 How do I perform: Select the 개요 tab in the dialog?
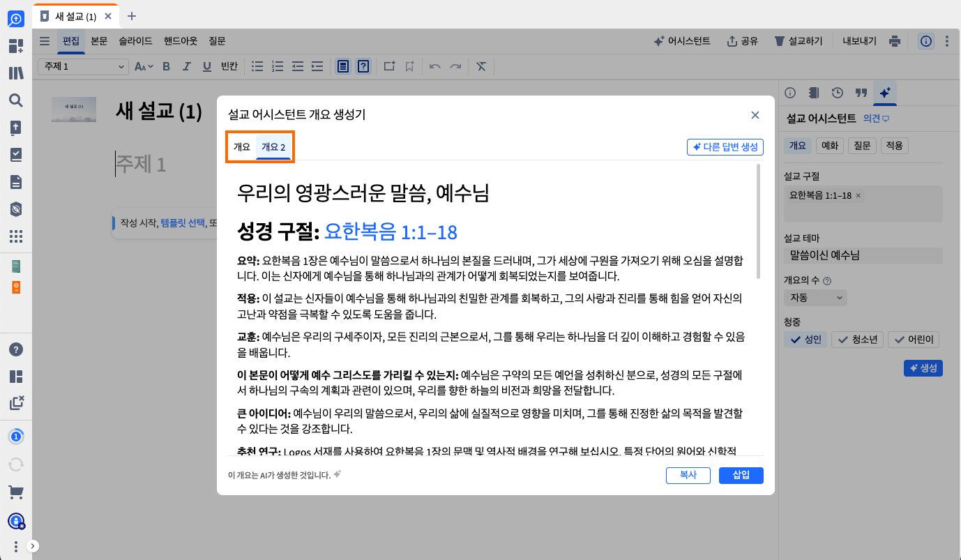242,146
